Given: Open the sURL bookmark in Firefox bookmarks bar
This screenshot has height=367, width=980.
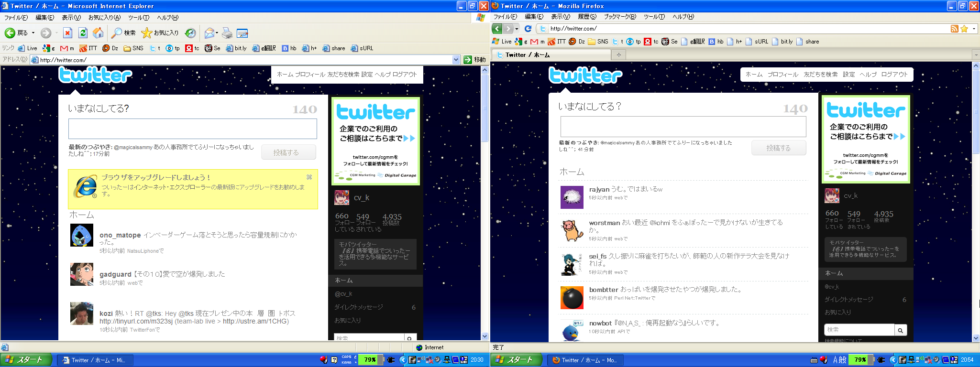Looking at the screenshot, I should coord(757,42).
